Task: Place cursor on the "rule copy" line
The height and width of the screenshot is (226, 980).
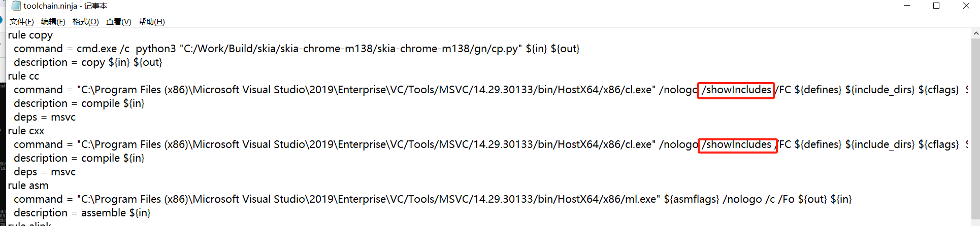Action: 30,35
